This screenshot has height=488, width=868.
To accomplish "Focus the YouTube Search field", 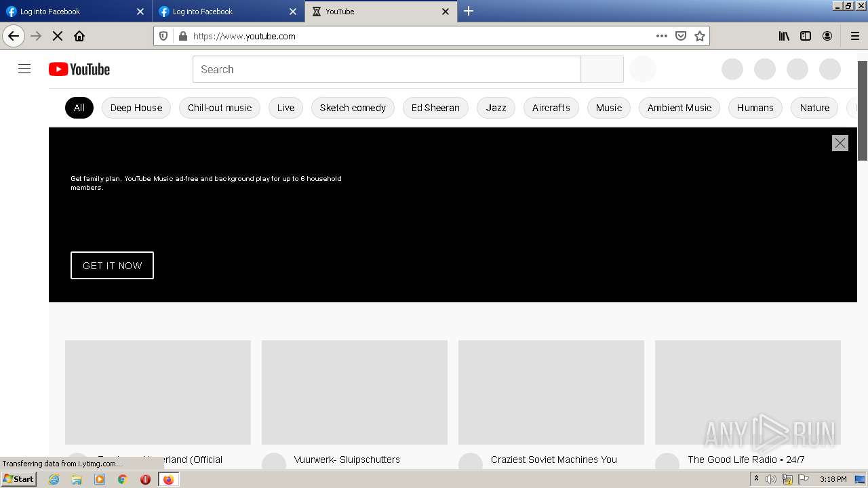I will tap(387, 69).
